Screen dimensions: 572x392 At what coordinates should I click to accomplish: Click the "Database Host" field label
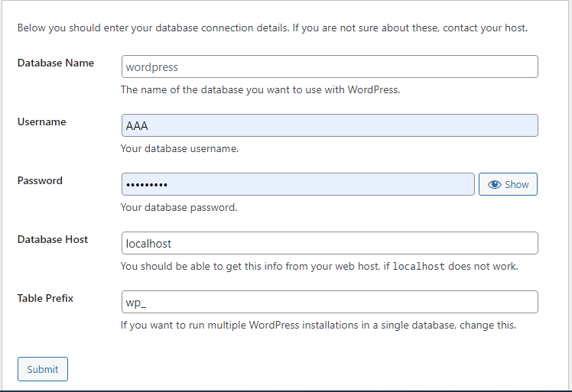pyautogui.click(x=53, y=239)
